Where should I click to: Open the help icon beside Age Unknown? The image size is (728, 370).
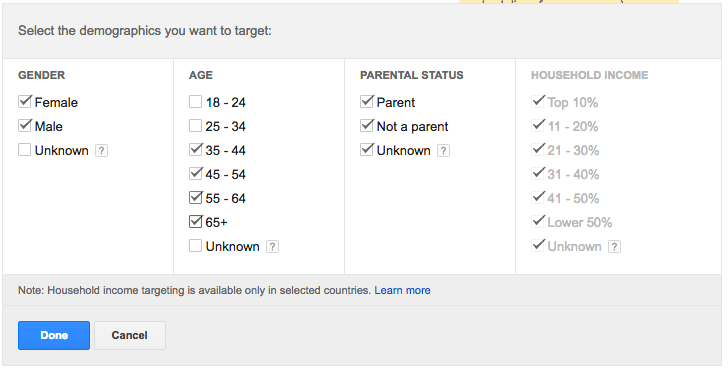[x=272, y=247]
